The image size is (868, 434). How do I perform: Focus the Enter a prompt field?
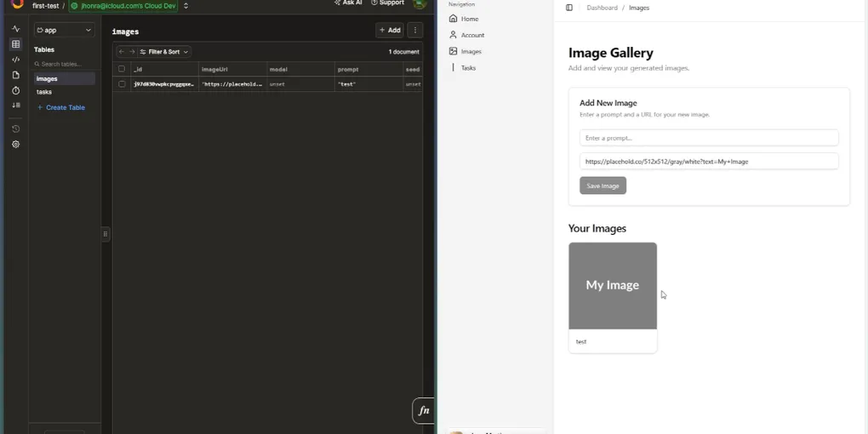click(x=709, y=138)
